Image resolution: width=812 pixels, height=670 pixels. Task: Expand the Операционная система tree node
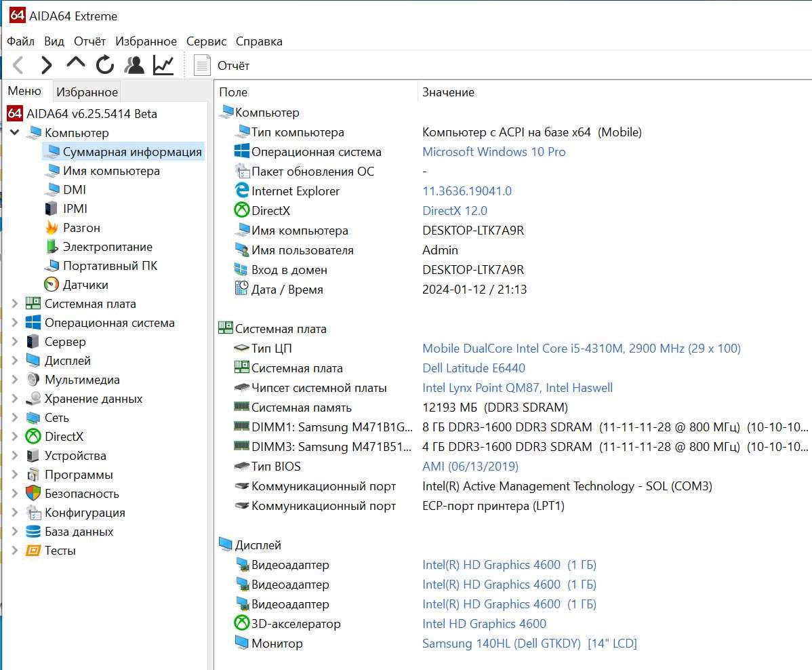click(x=14, y=322)
